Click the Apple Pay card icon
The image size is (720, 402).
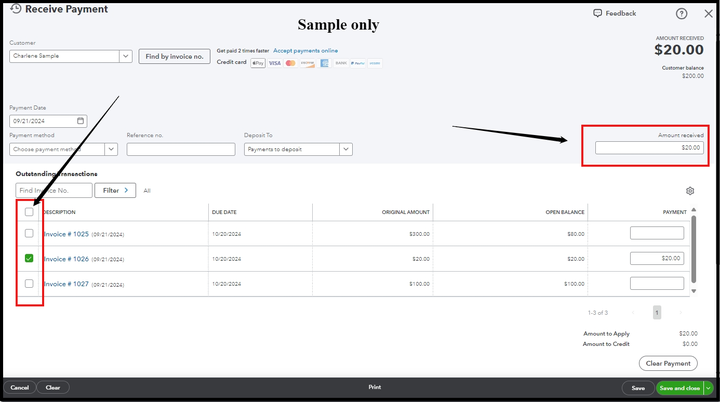[x=258, y=63]
